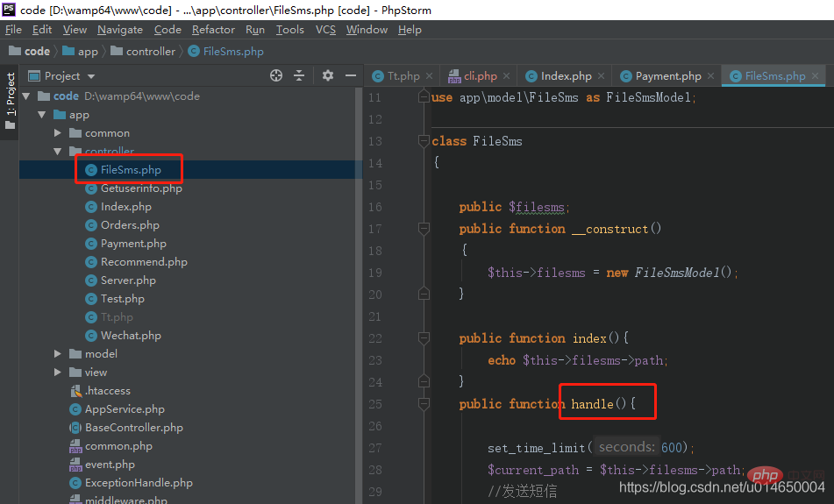Expand the view folder arrow
Image resolution: width=834 pixels, height=504 pixels.
(58, 373)
